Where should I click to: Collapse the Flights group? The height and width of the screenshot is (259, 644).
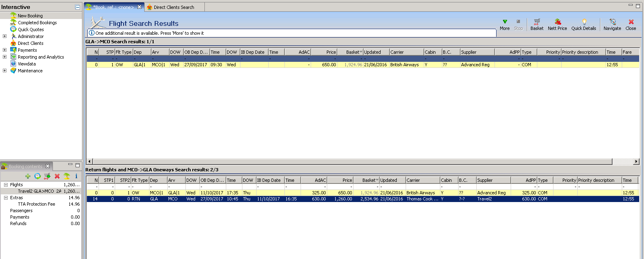[6, 185]
